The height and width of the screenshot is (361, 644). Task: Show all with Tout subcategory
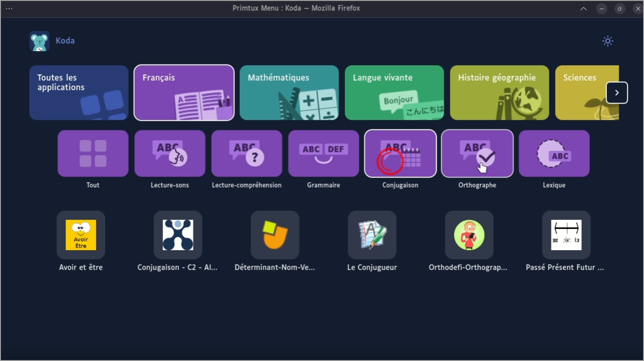(x=93, y=153)
